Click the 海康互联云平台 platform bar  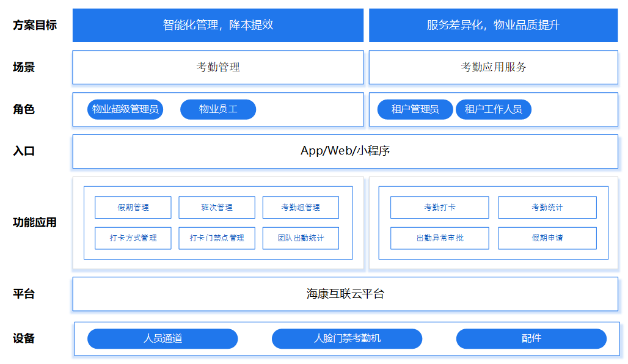[345, 294]
